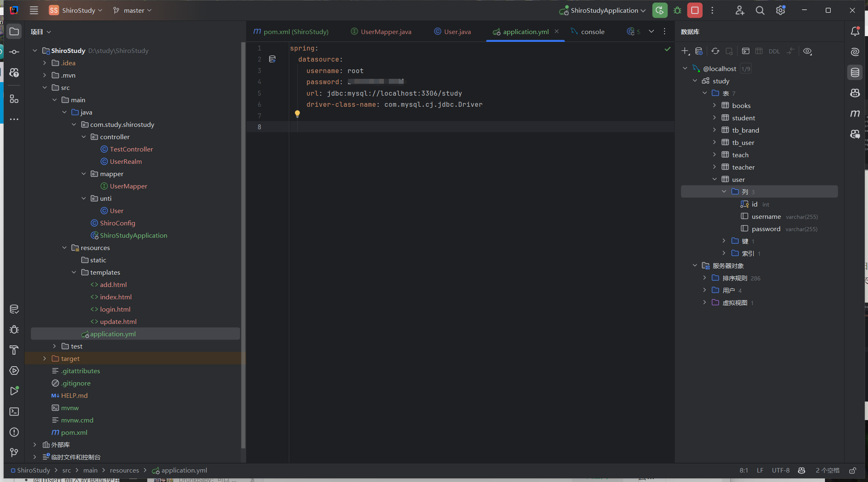This screenshot has width=868, height=482.
Task: Open master branch dropdown
Action: click(132, 10)
